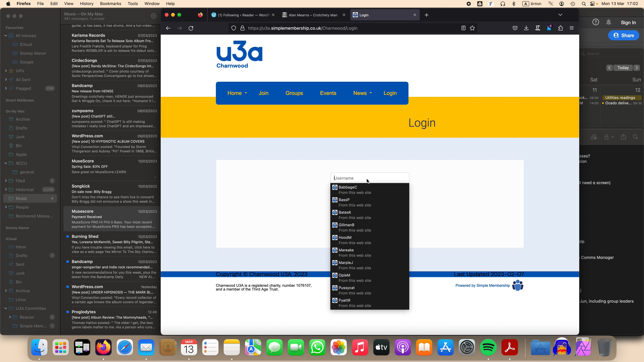Viewport: 644px width, 362px height.
Task: Click the Events navigation tab
Action: click(328, 93)
